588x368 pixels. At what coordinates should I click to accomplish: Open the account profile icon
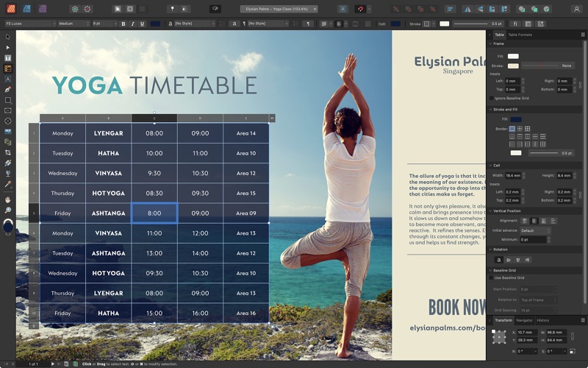577,9
